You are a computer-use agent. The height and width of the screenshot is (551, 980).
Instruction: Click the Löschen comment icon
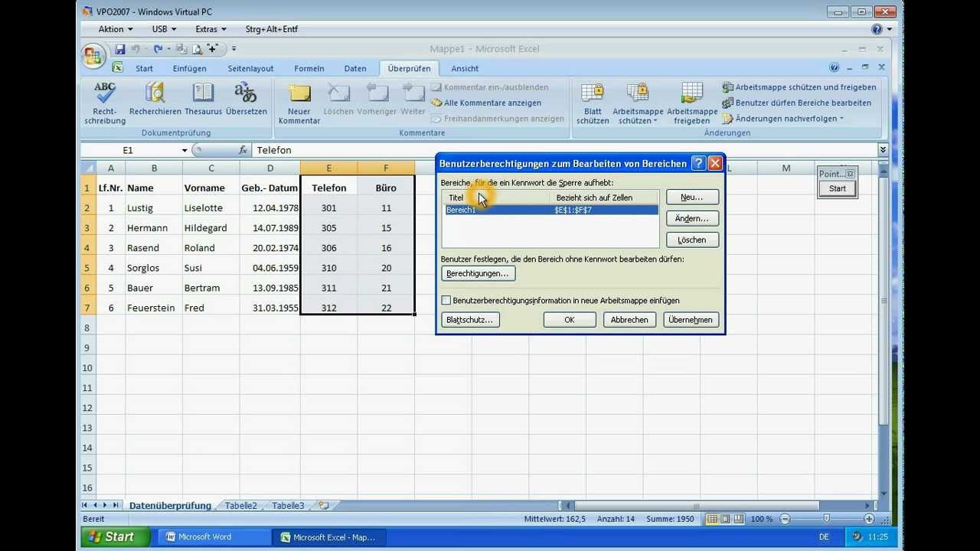pos(338,99)
